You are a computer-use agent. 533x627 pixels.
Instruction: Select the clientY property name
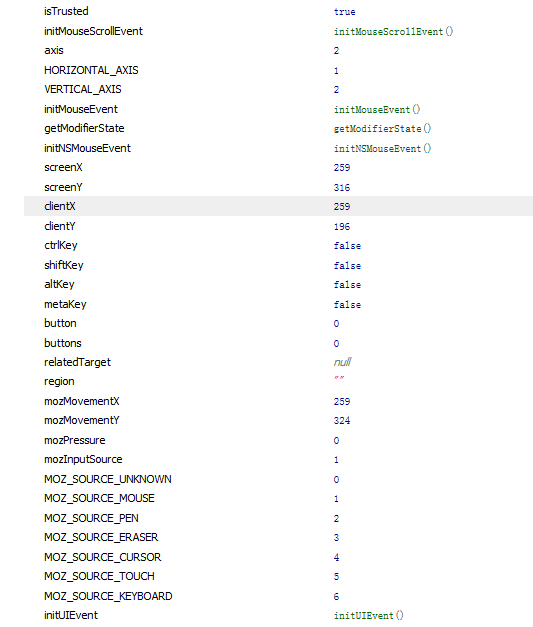point(60,226)
